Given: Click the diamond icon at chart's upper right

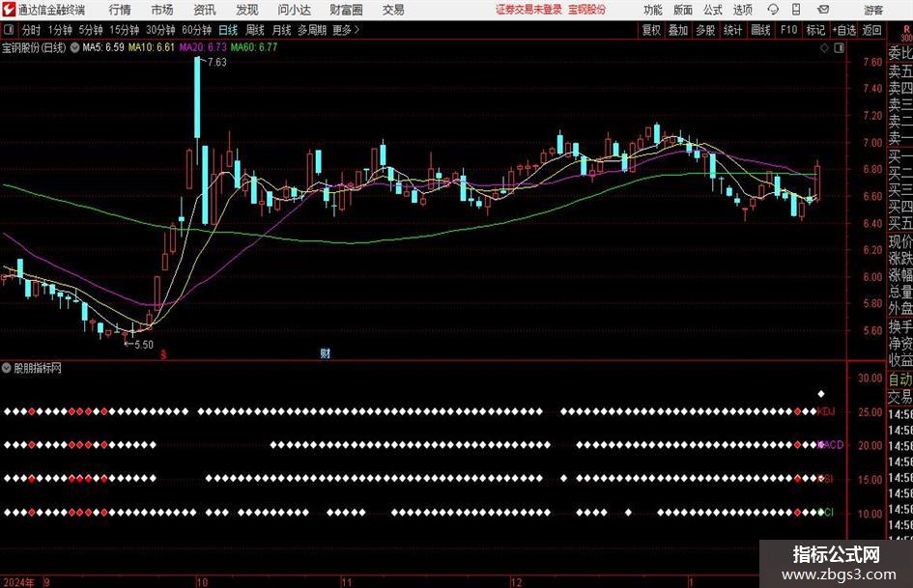Looking at the screenshot, I should click(824, 48).
